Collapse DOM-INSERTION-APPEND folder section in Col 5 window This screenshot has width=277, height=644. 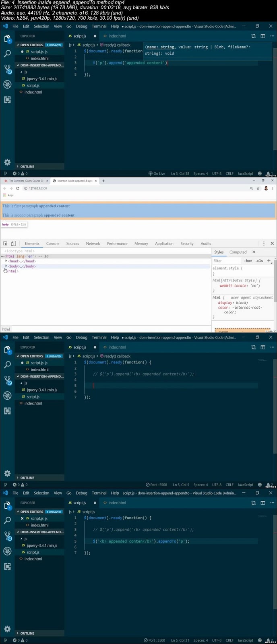[x=39, y=376]
